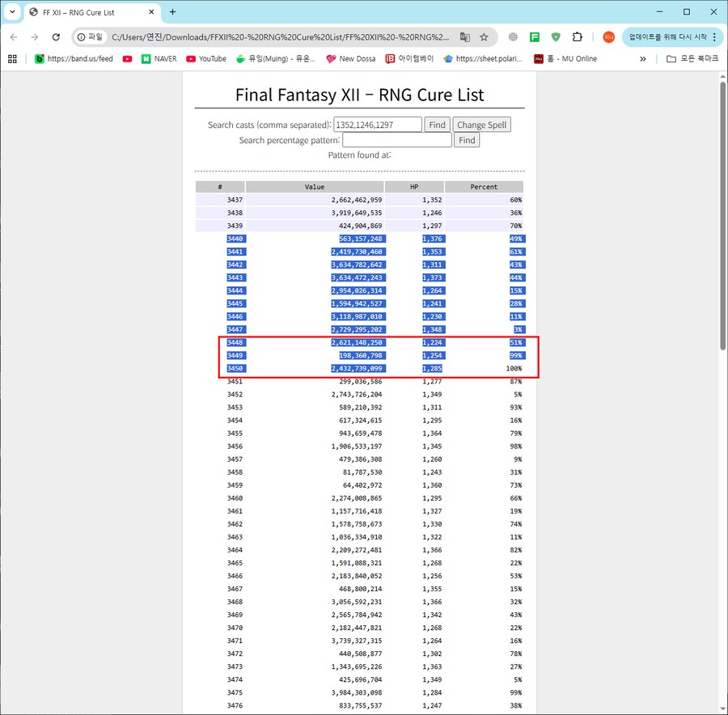This screenshot has width=728, height=715.
Task: Focus the search percentage pattern field
Action: tap(396, 140)
